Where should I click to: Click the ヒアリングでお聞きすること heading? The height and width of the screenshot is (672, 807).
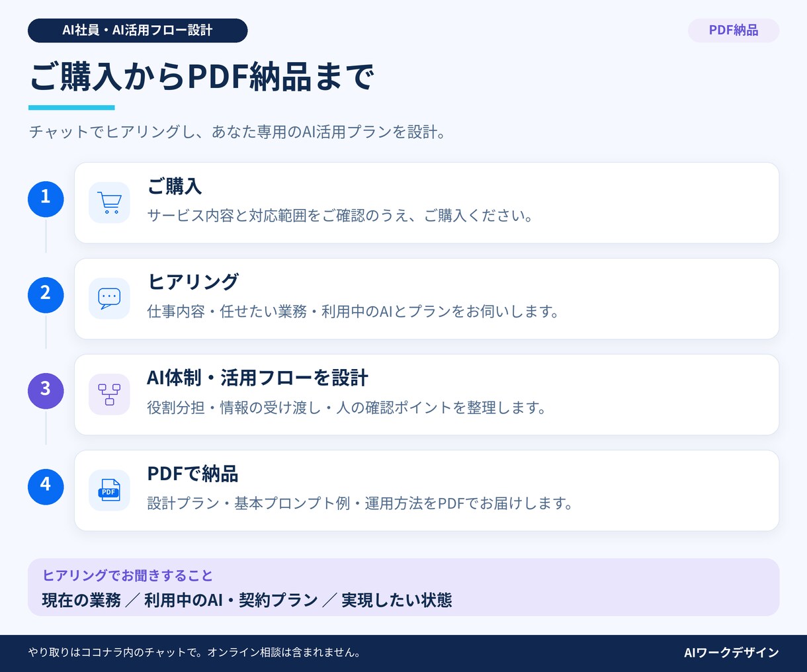[128, 575]
